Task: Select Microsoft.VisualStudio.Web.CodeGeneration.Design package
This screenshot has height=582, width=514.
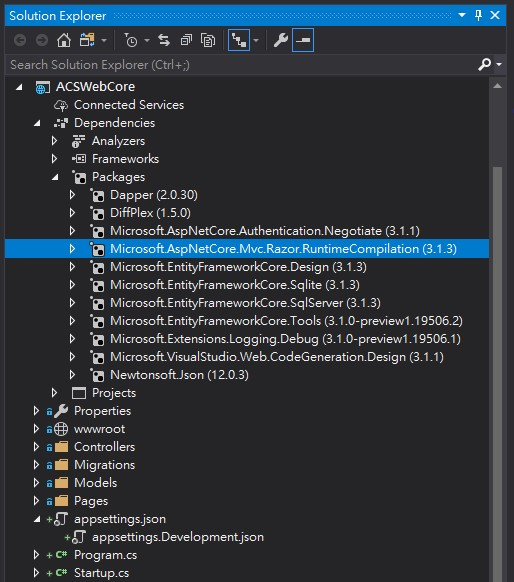Action: point(276,357)
